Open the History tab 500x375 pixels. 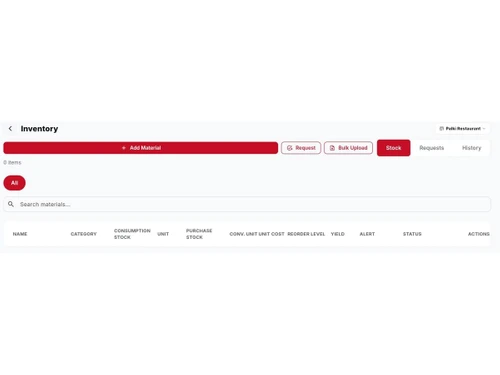click(472, 148)
